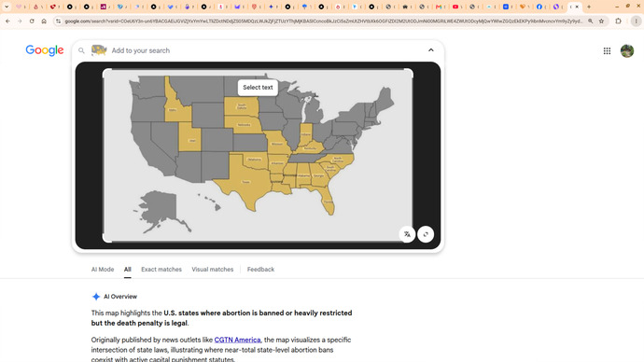Go to Google home via logo

[x=45, y=50]
